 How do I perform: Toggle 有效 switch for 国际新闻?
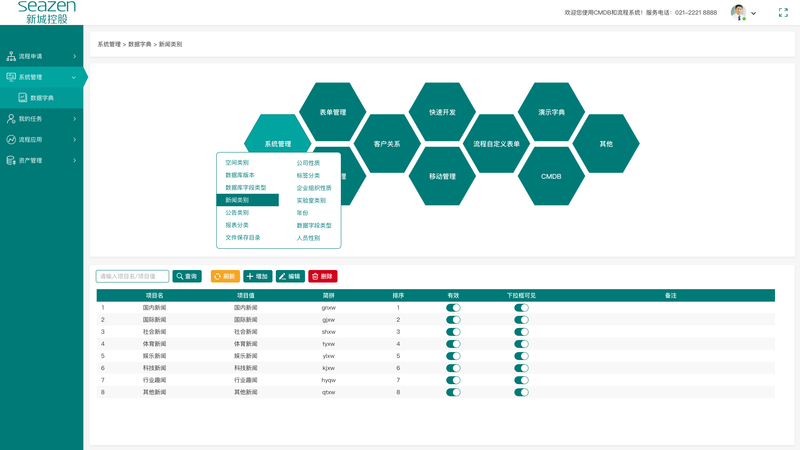[453, 320]
